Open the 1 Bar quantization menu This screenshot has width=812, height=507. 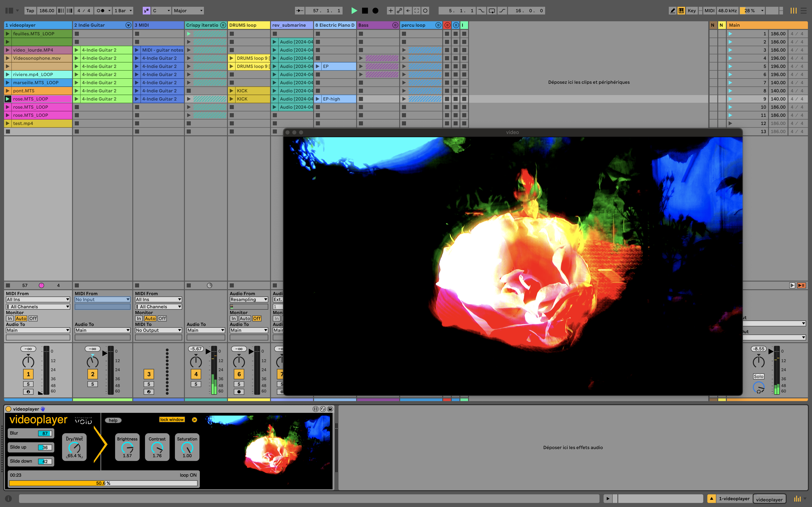[123, 11]
